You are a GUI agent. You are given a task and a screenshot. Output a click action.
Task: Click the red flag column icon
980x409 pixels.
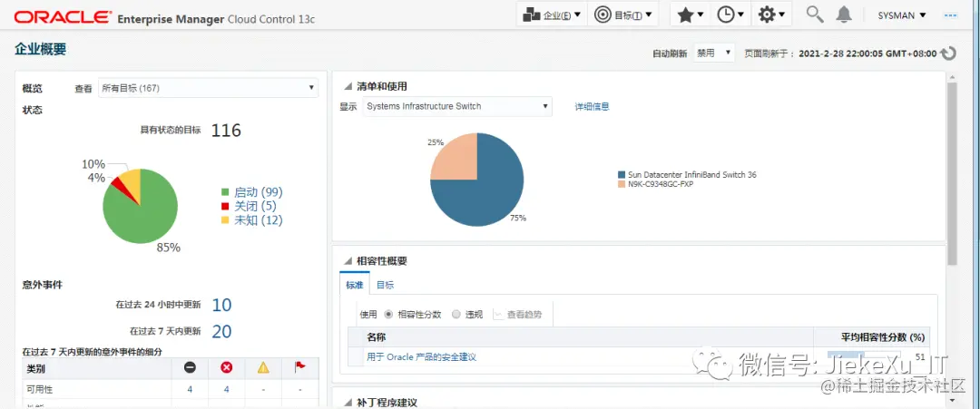click(300, 368)
